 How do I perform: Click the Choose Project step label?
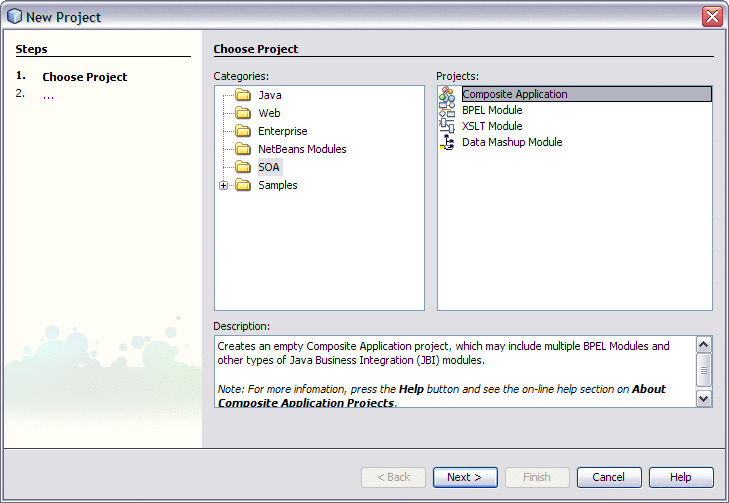point(85,77)
